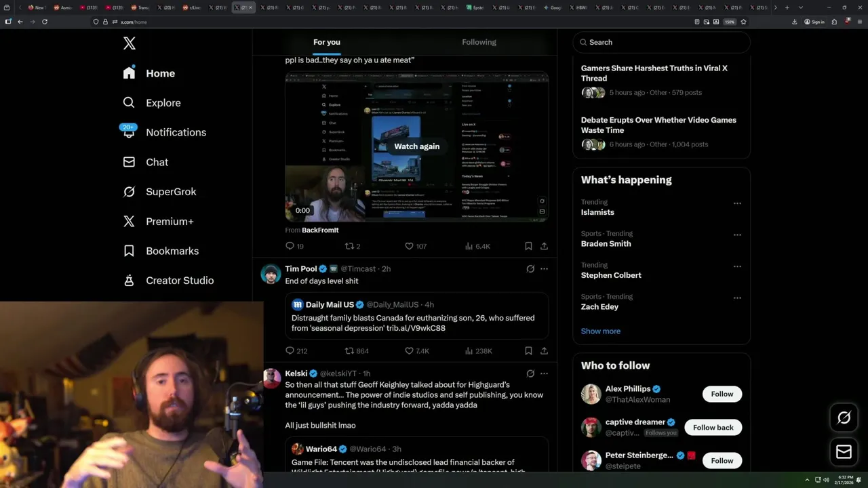
Task: Expand the list all tabs chevron
Action: point(800,7)
